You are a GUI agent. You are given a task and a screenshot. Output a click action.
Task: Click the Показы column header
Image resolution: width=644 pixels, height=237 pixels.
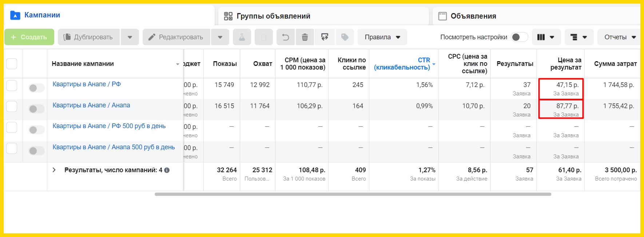225,64
